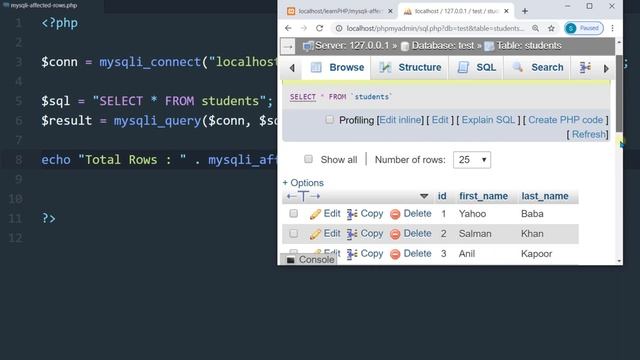Open the SQL tab
Viewport: 640px width, 360px height.
click(x=476, y=68)
